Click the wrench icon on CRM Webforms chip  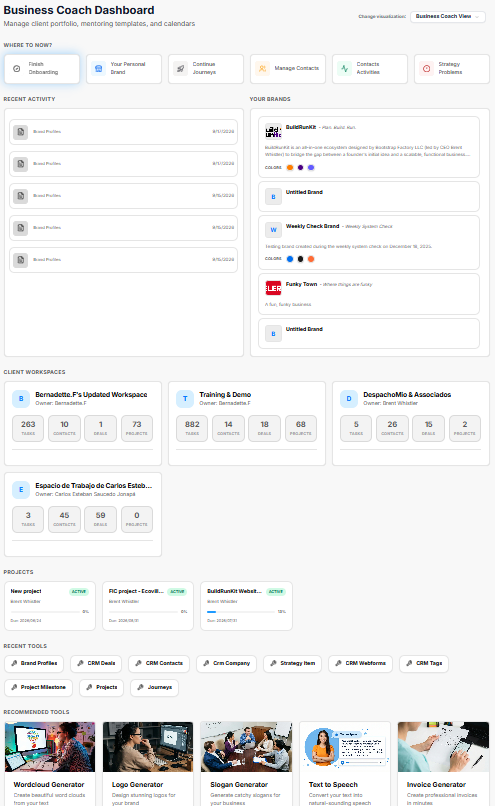point(339,663)
